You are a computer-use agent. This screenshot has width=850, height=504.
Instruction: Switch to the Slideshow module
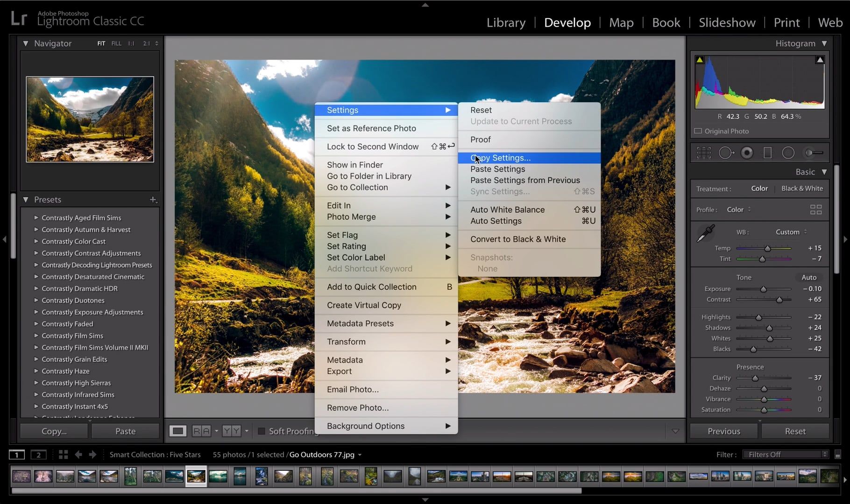pos(727,22)
